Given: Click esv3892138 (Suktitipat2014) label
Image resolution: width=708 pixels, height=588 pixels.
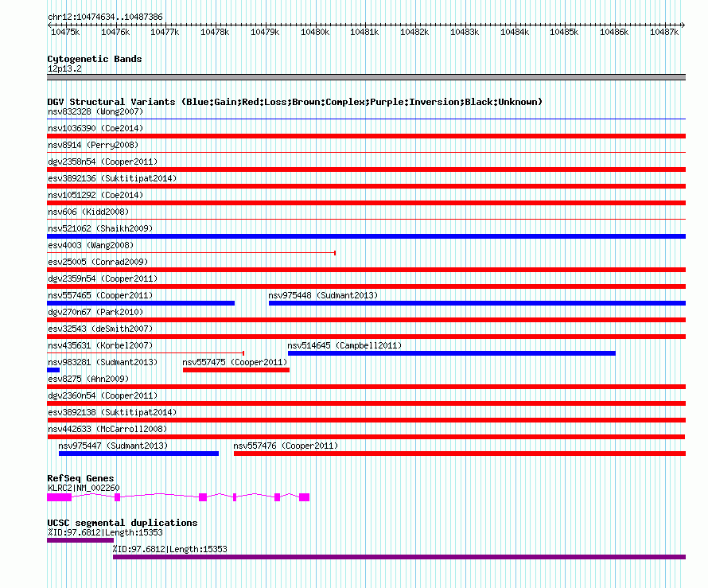Looking at the screenshot, I should click(x=112, y=412).
